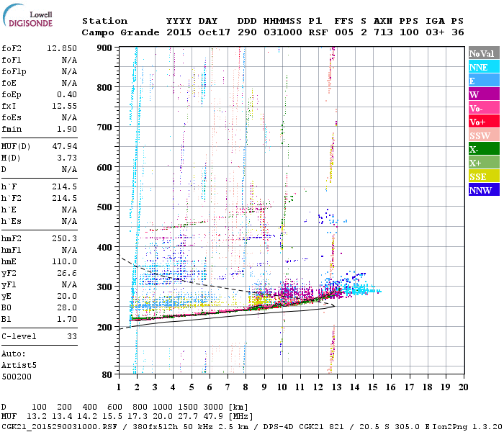
Task: Select the Vo- legend color swatch
Action: (484, 108)
